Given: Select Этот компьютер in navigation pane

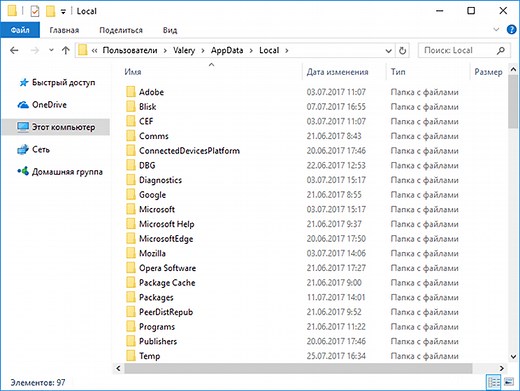Looking at the screenshot, I should click(56, 127).
